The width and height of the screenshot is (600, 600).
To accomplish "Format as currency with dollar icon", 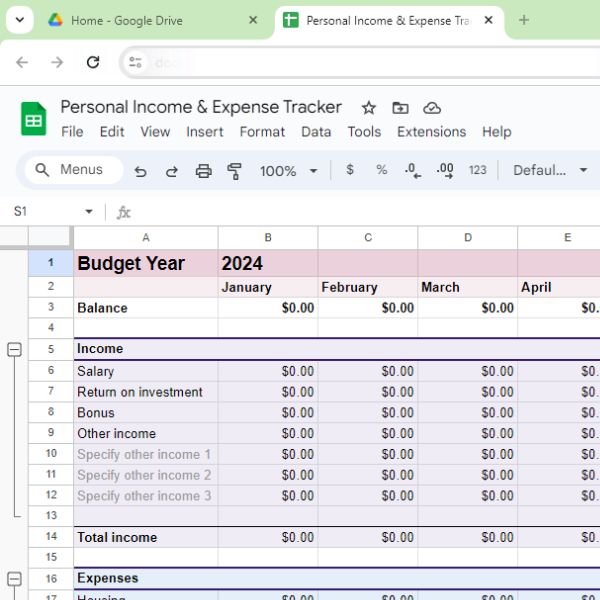I will pos(349,170).
